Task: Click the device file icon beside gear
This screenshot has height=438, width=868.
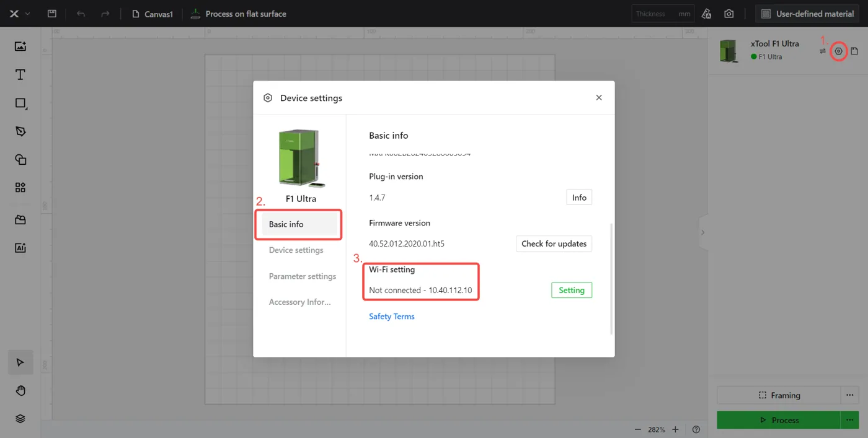Action: [854, 51]
